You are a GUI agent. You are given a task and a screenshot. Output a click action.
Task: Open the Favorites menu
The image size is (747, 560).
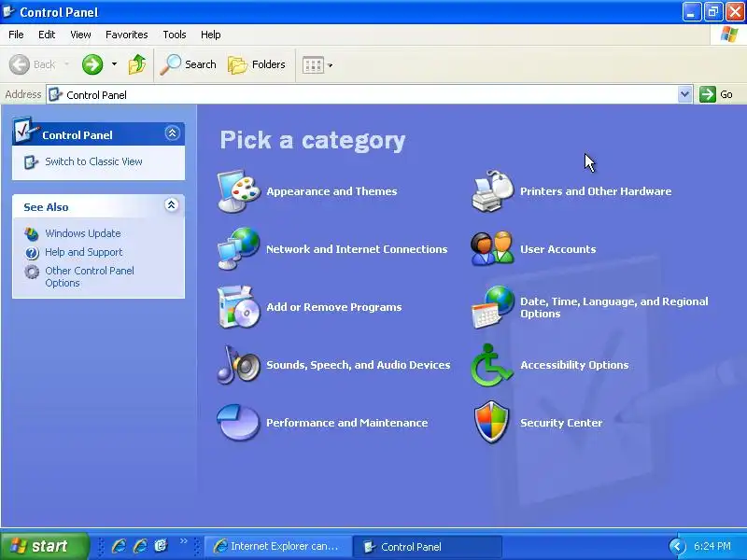tap(127, 35)
